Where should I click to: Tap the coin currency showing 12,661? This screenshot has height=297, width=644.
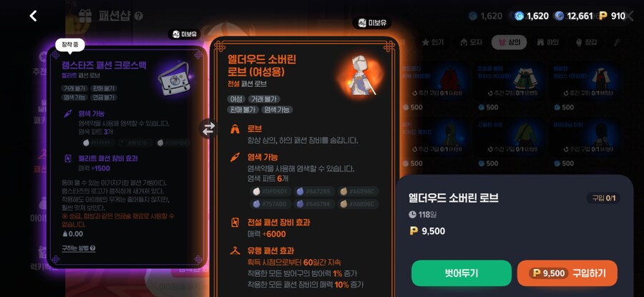coord(573,16)
